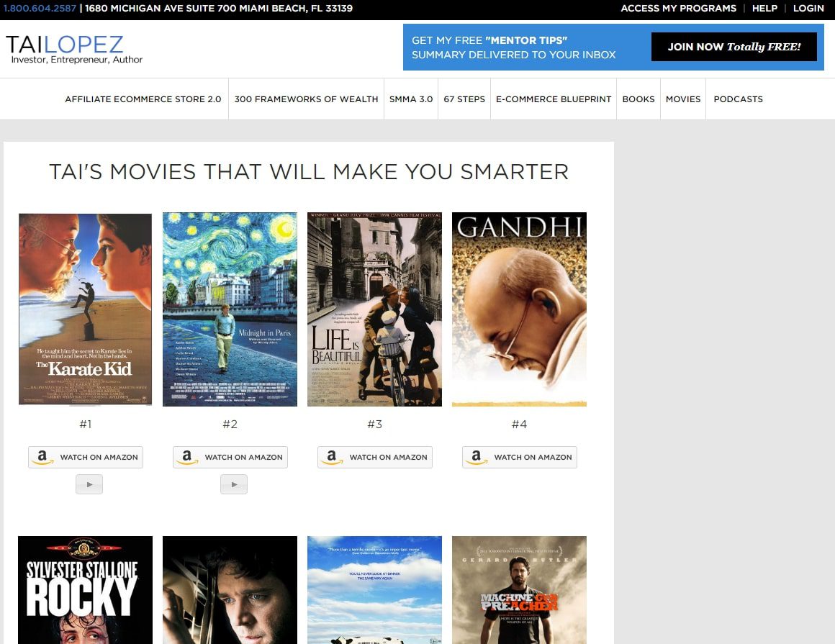Image resolution: width=835 pixels, height=644 pixels.
Task: Click Amazon icon under movie #1
Action: pyautogui.click(x=42, y=457)
